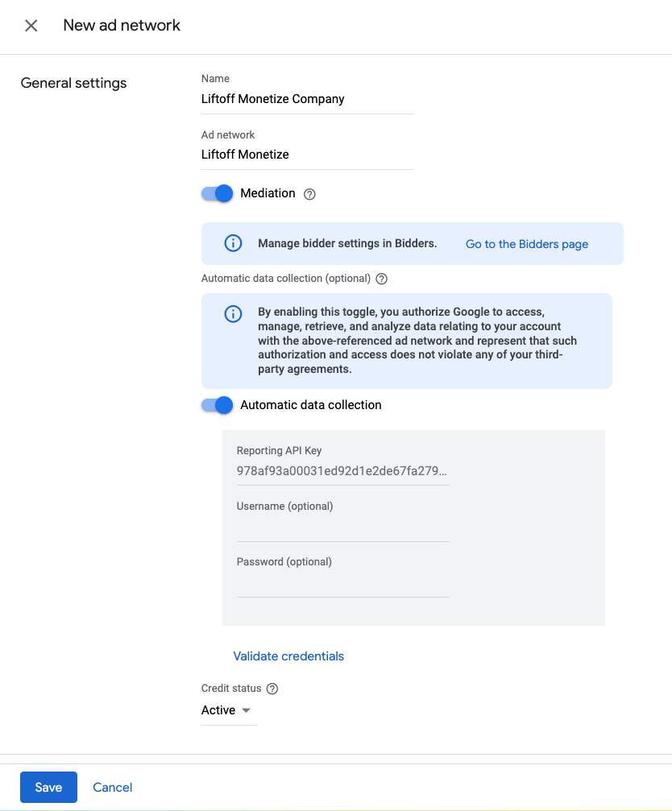The height and width of the screenshot is (811, 672).
Task: Click into the Reporting API Key field
Action: tap(342, 471)
